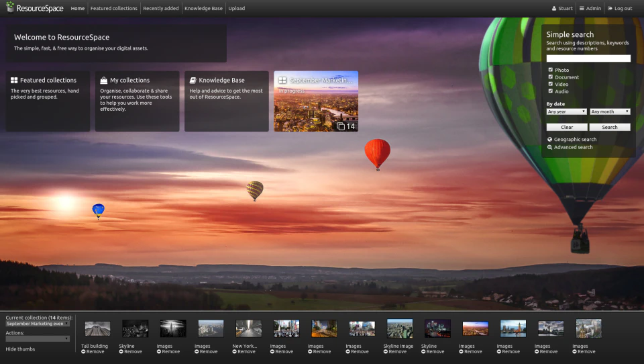This screenshot has height=364, width=644.
Task: Open the Admin menu icon
Action: click(x=582, y=8)
